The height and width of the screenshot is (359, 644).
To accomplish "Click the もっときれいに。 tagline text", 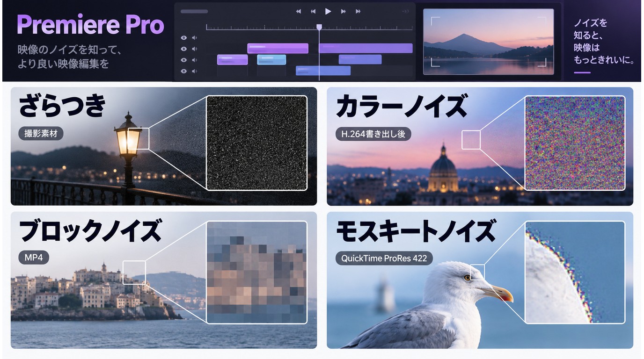I will pyautogui.click(x=604, y=61).
